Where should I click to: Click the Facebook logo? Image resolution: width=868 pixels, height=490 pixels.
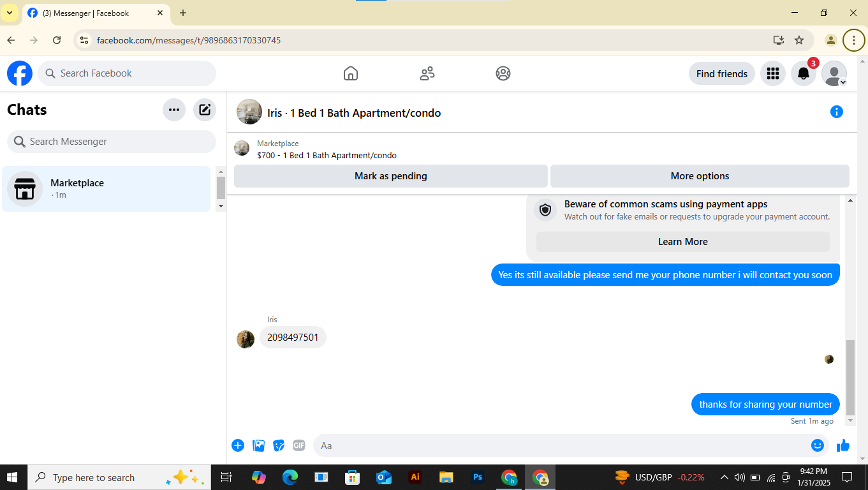pyautogui.click(x=20, y=73)
